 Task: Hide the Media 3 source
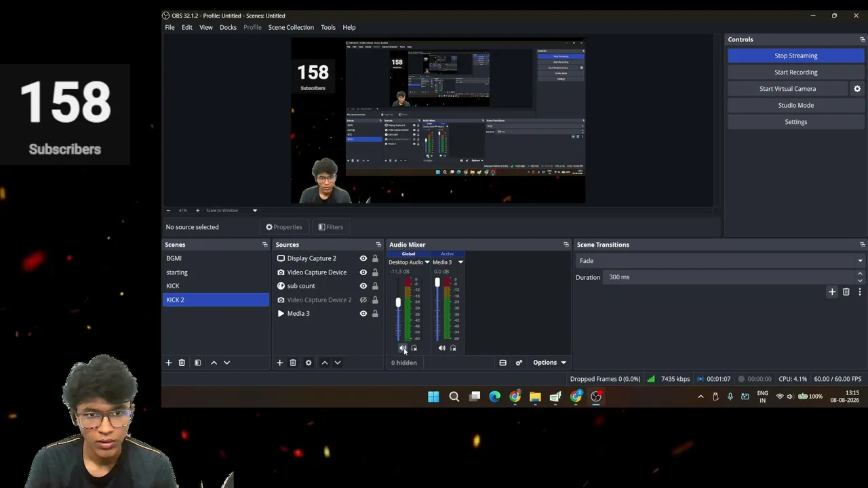[x=363, y=313]
